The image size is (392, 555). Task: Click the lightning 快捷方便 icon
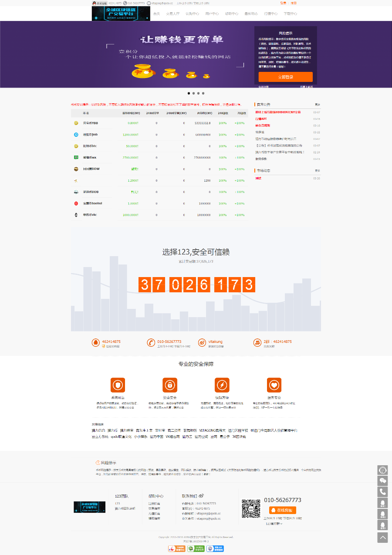point(222,385)
